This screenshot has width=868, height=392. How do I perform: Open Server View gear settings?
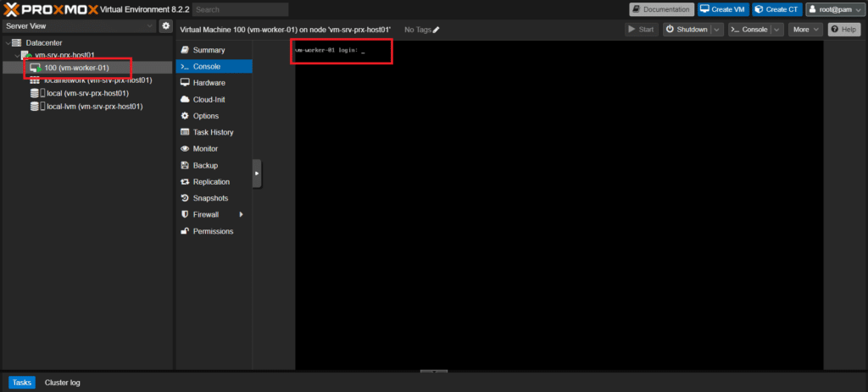[x=165, y=26]
